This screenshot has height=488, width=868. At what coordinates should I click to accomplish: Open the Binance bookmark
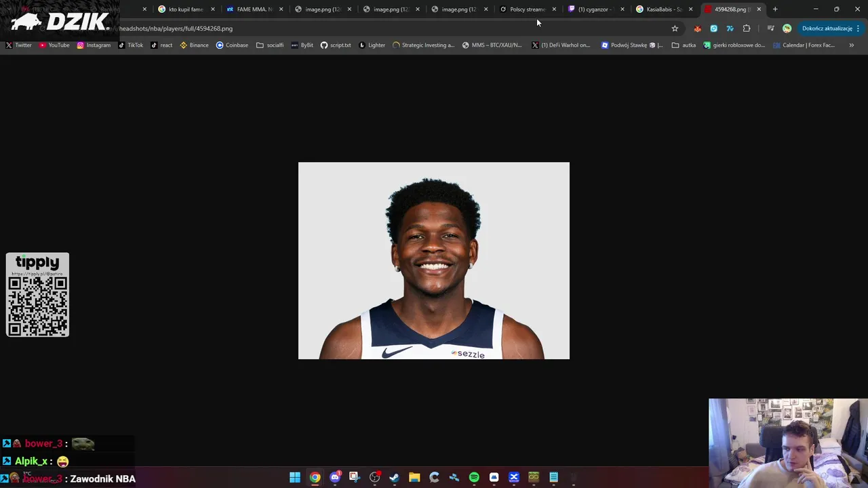194,45
